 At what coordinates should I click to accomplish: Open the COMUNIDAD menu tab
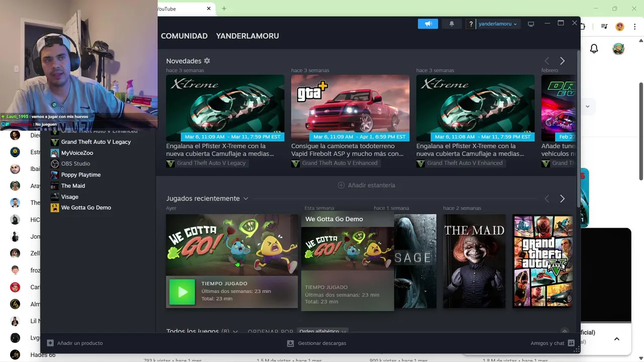tap(184, 36)
